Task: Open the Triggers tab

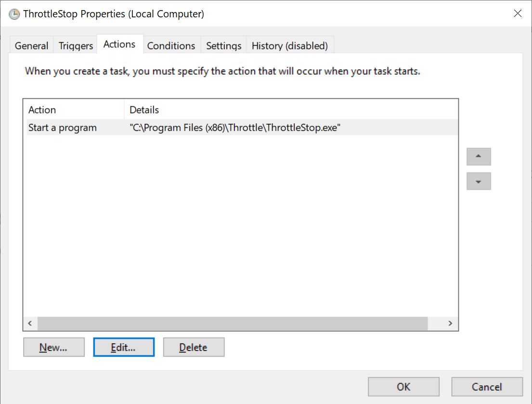Action: (x=76, y=45)
